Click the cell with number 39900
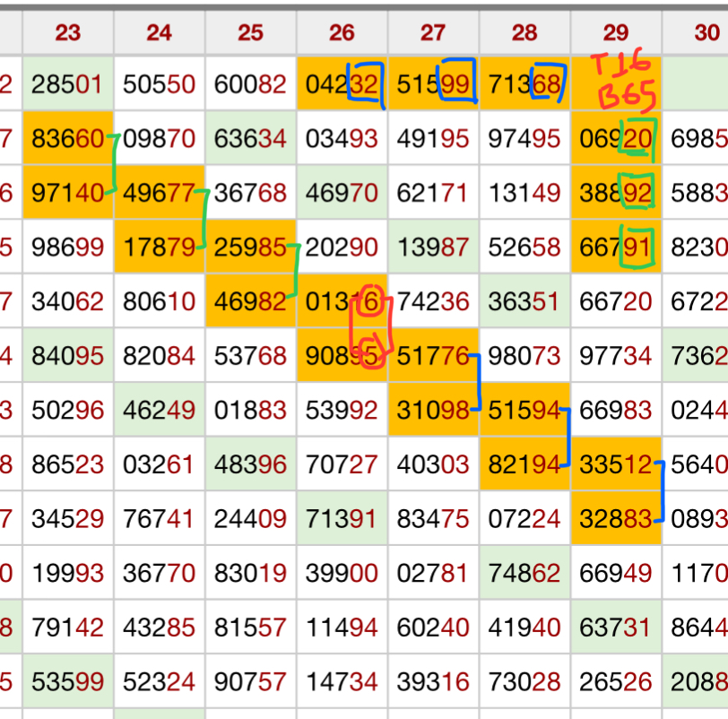The image size is (728, 719). click(342, 572)
